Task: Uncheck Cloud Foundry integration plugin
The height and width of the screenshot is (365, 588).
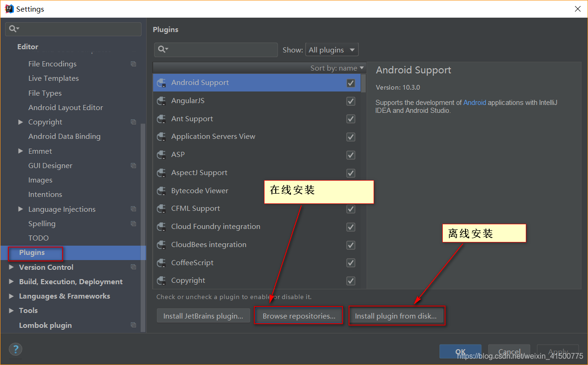Action: [x=351, y=227]
